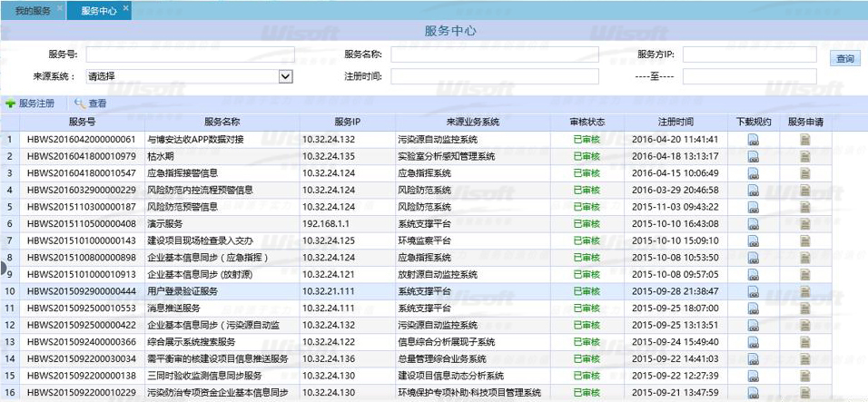
Task: Download spec for 综合展示系统搜索服务 row
Action: click(753, 342)
